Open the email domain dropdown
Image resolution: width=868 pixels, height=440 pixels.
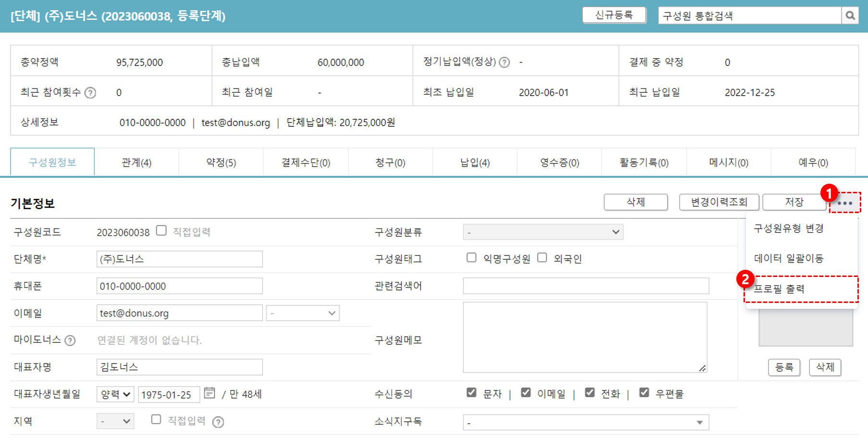click(303, 313)
